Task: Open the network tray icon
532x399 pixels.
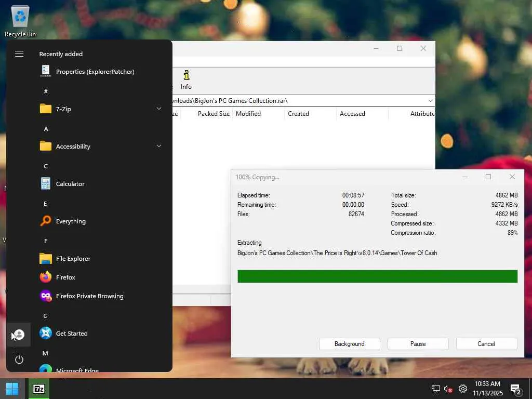Action: [x=436, y=389]
